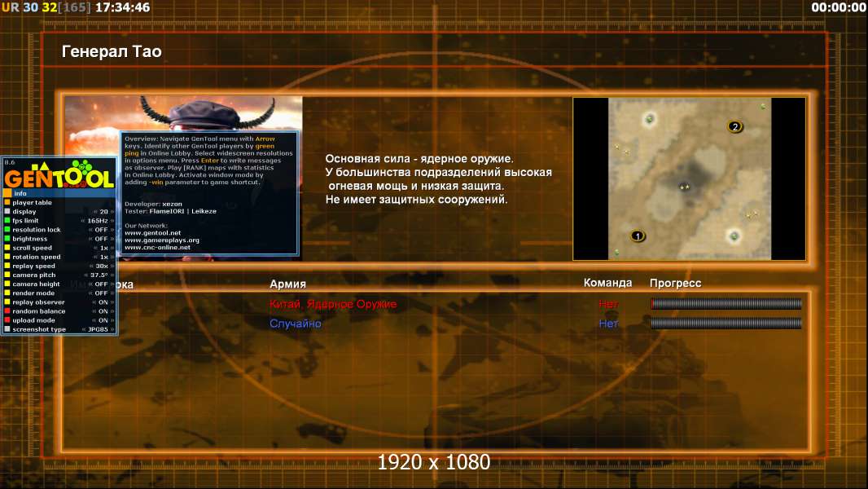Click the orange square beside info
Viewport: 868px width, 489px height.
[x=7, y=193]
